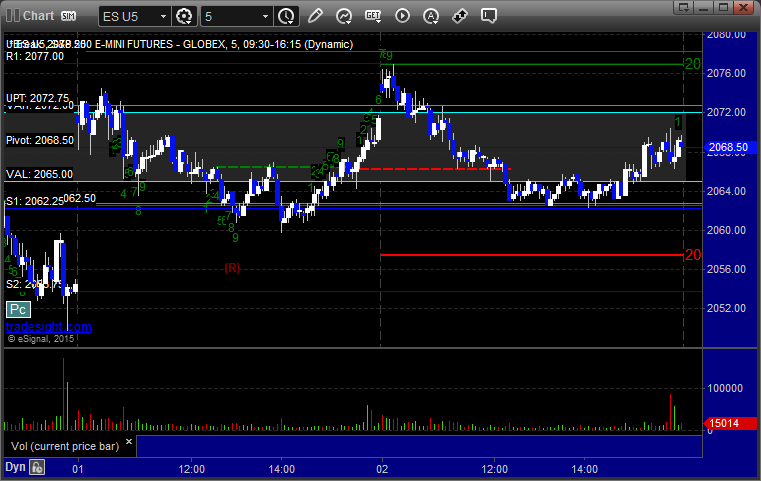Click the 2068.50 current price marker
761x481 pixels.
[729, 147]
